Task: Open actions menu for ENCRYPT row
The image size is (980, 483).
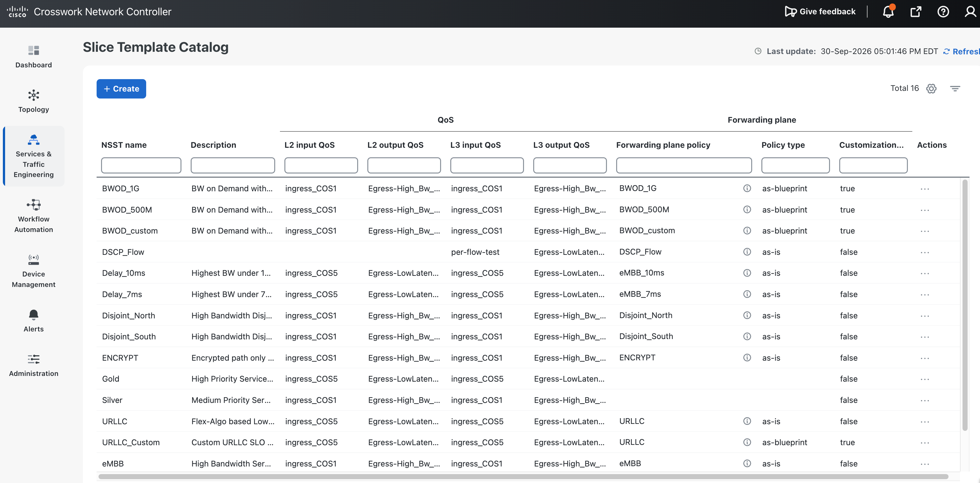Action: tap(925, 358)
